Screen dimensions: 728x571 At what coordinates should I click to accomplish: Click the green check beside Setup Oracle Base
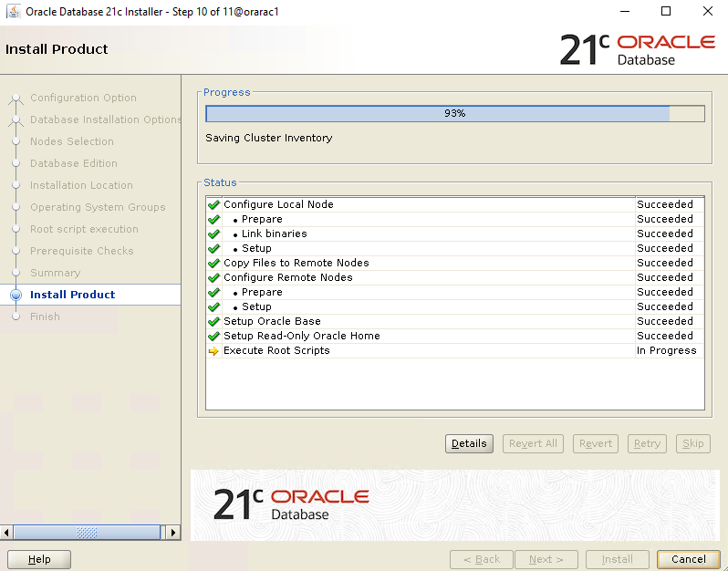pos(213,321)
